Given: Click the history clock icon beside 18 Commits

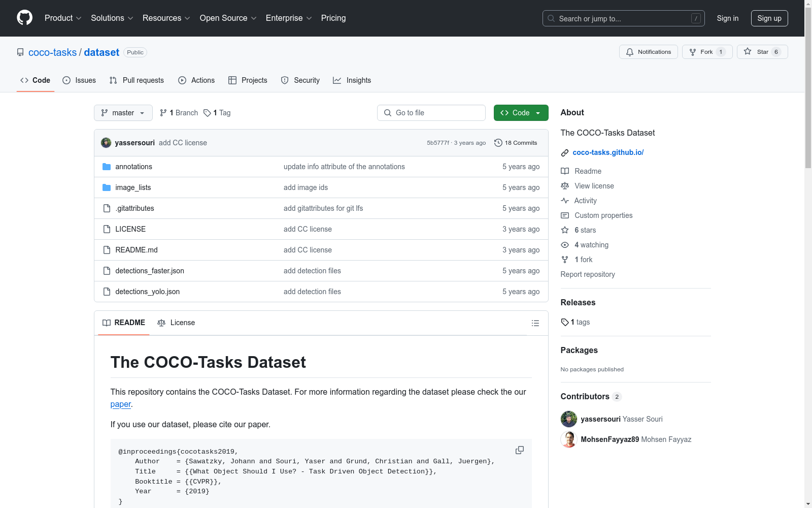Looking at the screenshot, I should point(498,143).
